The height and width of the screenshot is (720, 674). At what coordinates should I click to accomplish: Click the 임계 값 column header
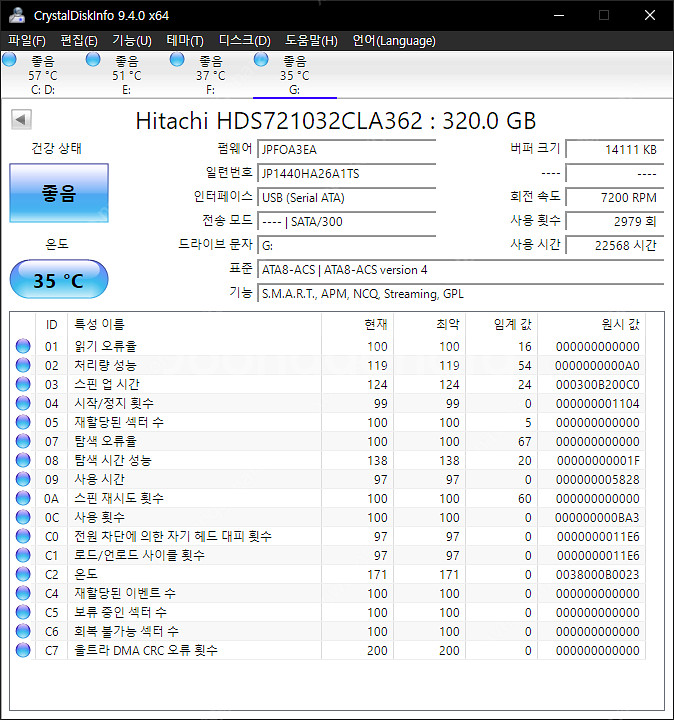[501, 325]
